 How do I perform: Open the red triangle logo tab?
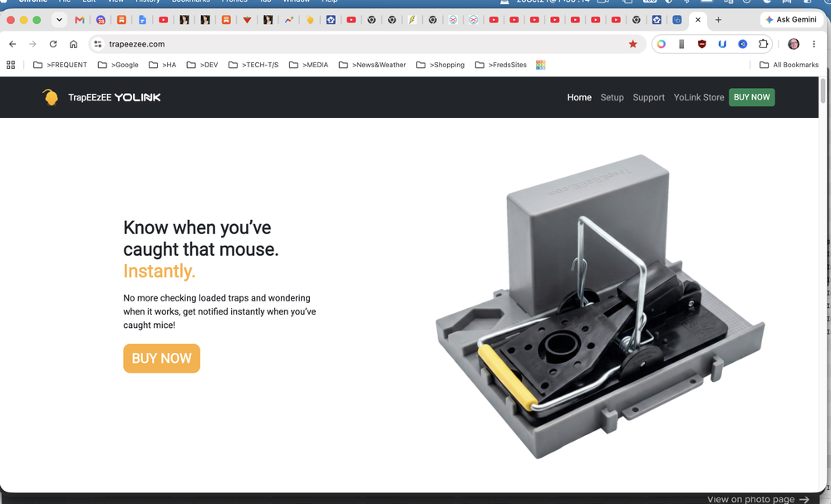click(247, 20)
